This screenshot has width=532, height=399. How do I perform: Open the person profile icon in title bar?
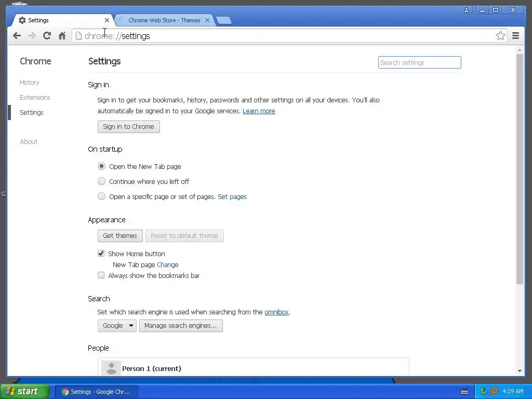467,10
